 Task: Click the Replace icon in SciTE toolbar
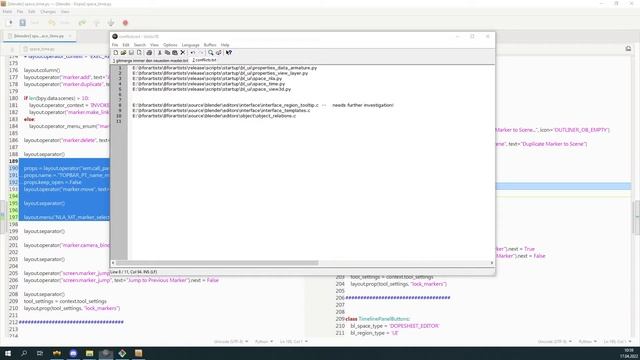218,53
